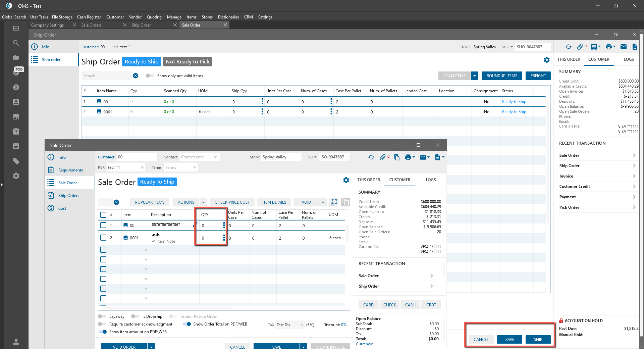This screenshot has height=349, width=644.
Task: Click the search icon in left sidebar
Action: pyautogui.click(x=16, y=43)
